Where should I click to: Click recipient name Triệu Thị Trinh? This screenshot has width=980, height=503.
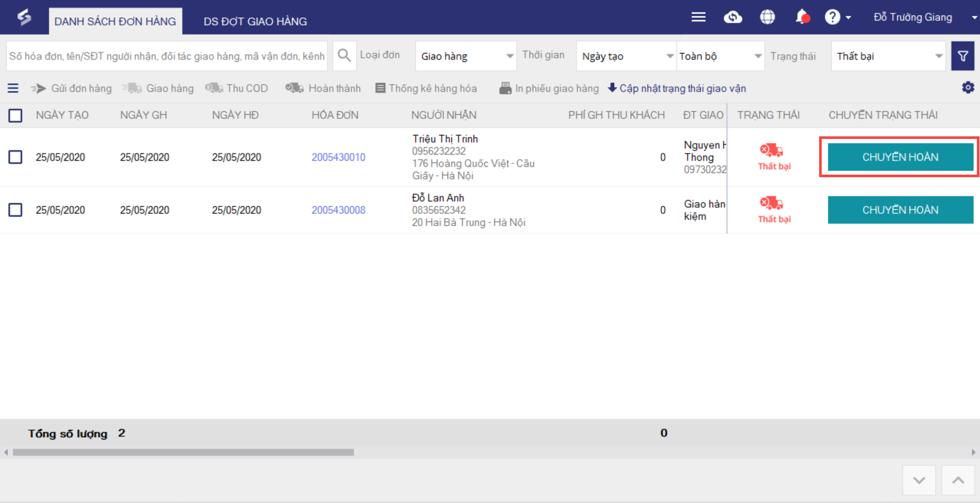(445, 139)
